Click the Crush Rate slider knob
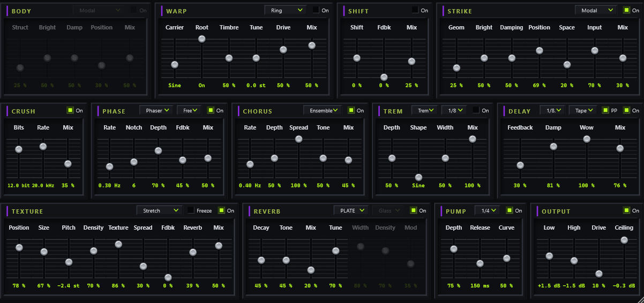Viewport: 644px width, 303px height. pyautogui.click(x=43, y=147)
